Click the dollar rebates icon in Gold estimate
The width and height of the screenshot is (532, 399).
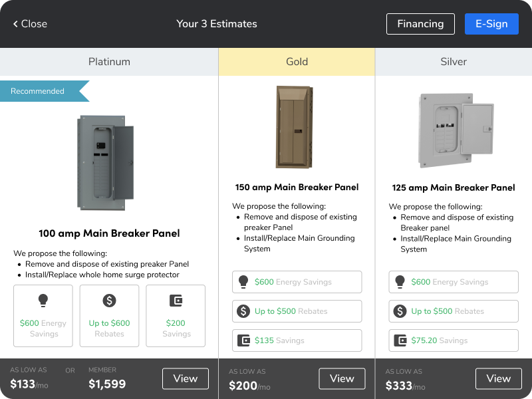tap(243, 311)
